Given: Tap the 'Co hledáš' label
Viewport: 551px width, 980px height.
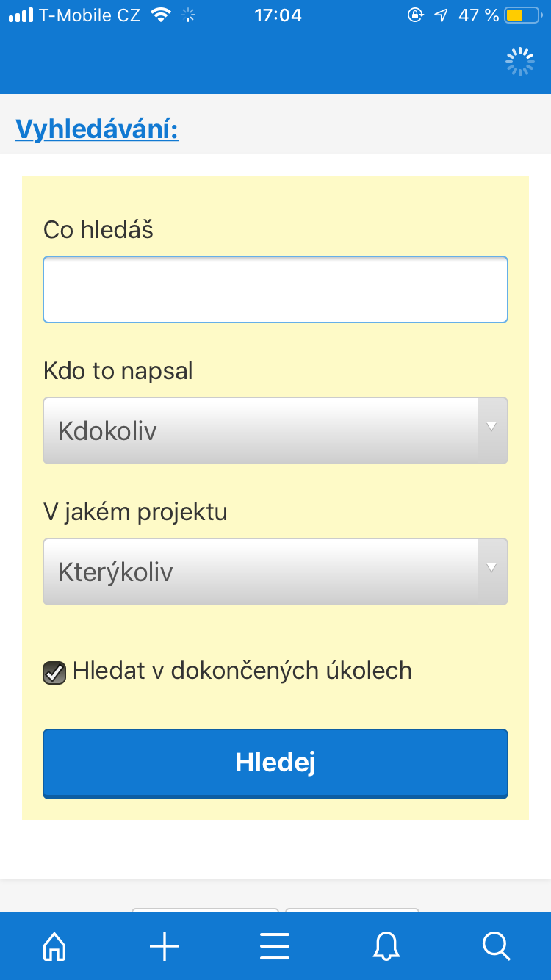Looking at the screenshot, I should tap(98, 230).
